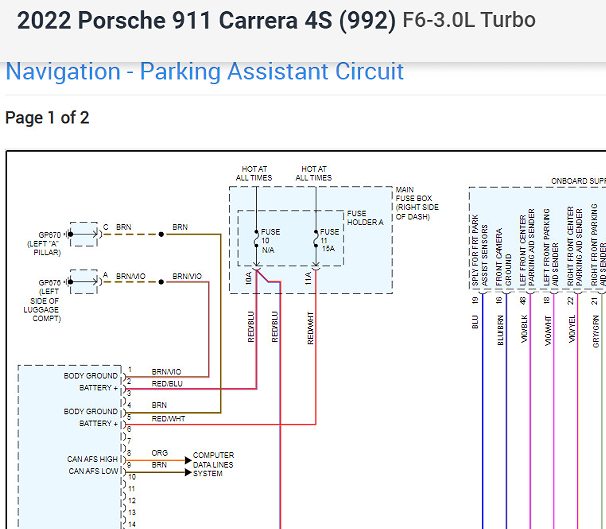Click the arrowhead on the ORG data line
This screenshot has width=606, height=529.
pyautogui.click(x=188, y=460)
